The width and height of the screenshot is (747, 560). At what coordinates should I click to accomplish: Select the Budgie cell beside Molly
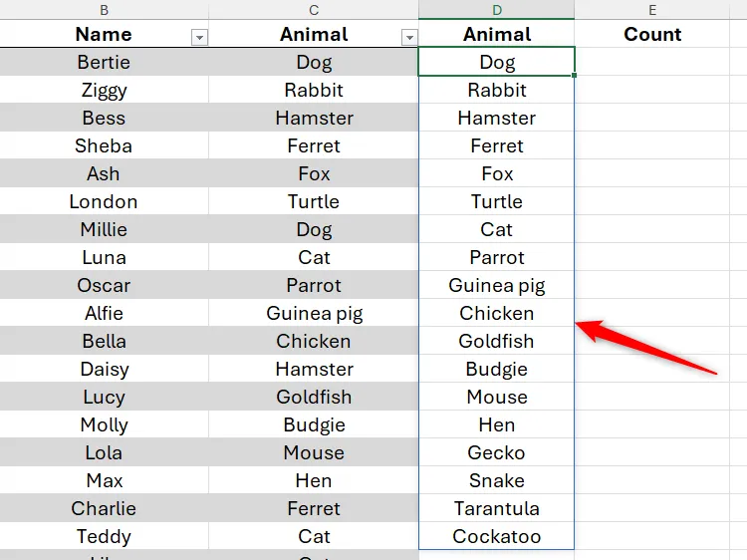click(x=314, y=424)
